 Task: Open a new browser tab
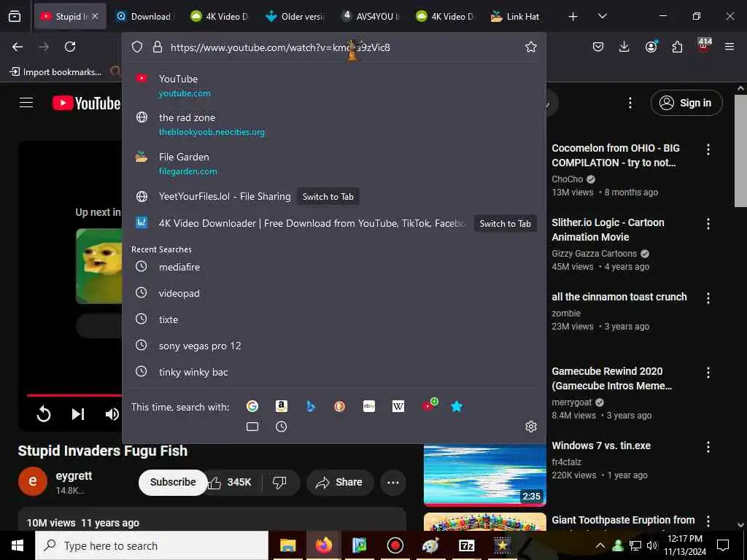click(x=573, y=17)
